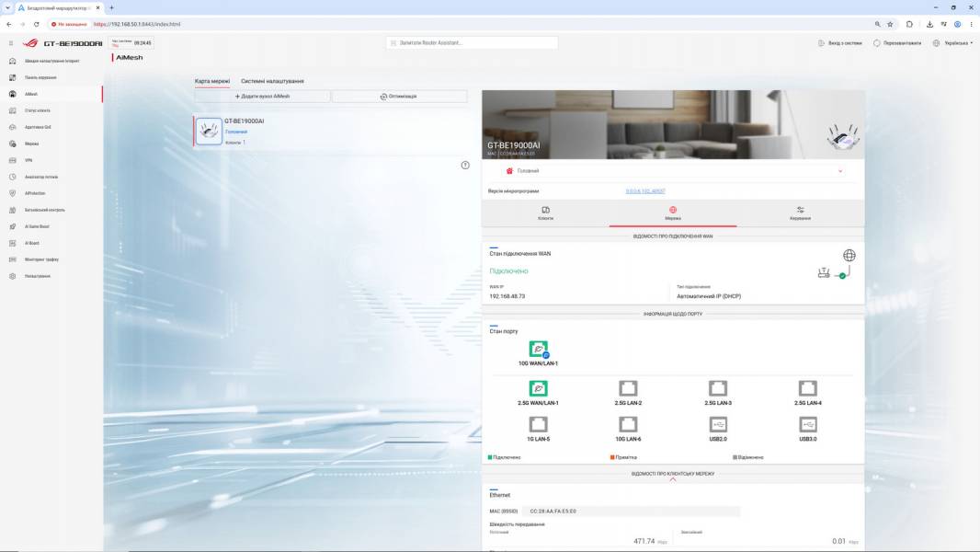
Task: Open AI Game Boost in sidebar
Action: (x=36, y=227)
